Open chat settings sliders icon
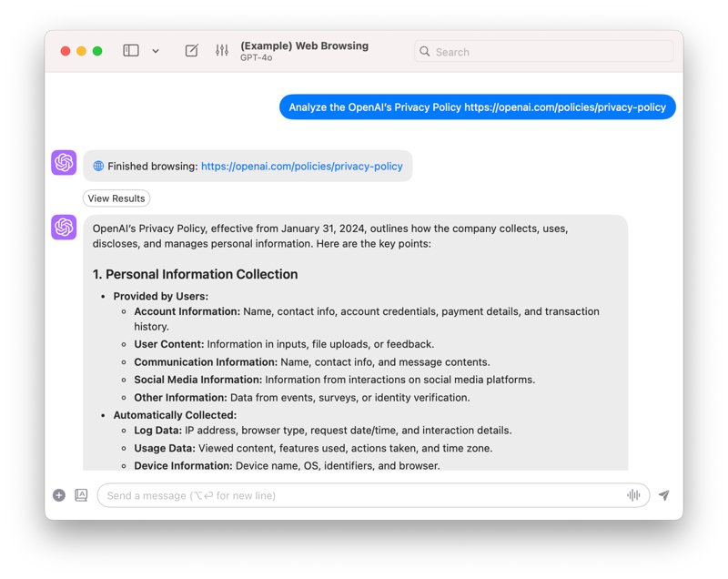 [222, 51]
